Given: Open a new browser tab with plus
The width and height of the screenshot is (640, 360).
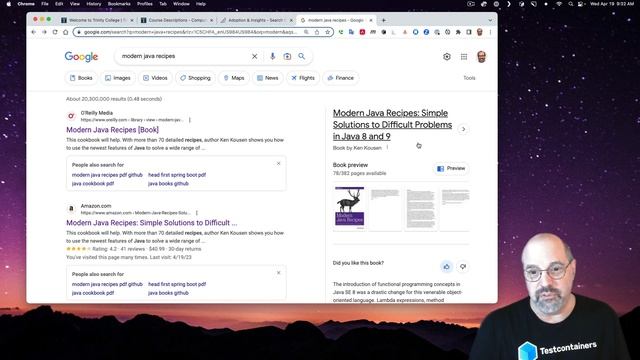Looking at the screenshot, I should click(383, 20).
